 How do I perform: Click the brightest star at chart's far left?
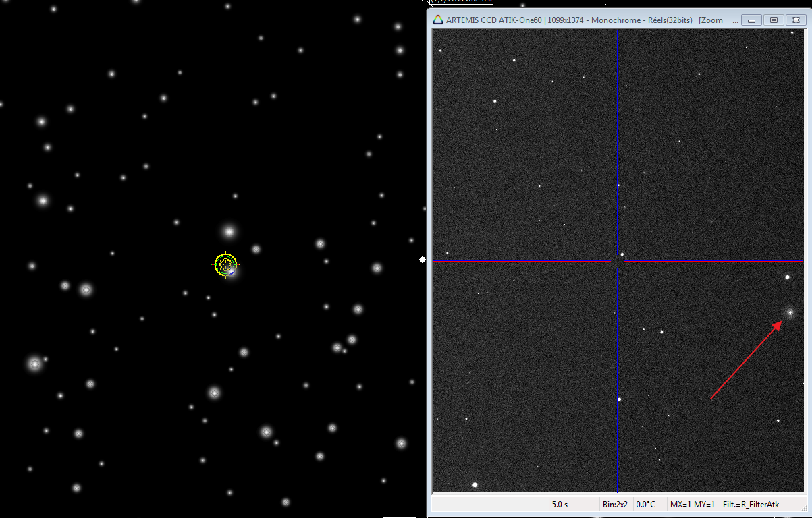pos(35,364)
